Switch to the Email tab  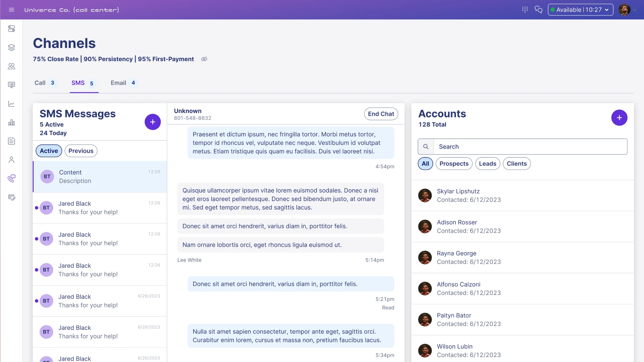tap(118, 82)
